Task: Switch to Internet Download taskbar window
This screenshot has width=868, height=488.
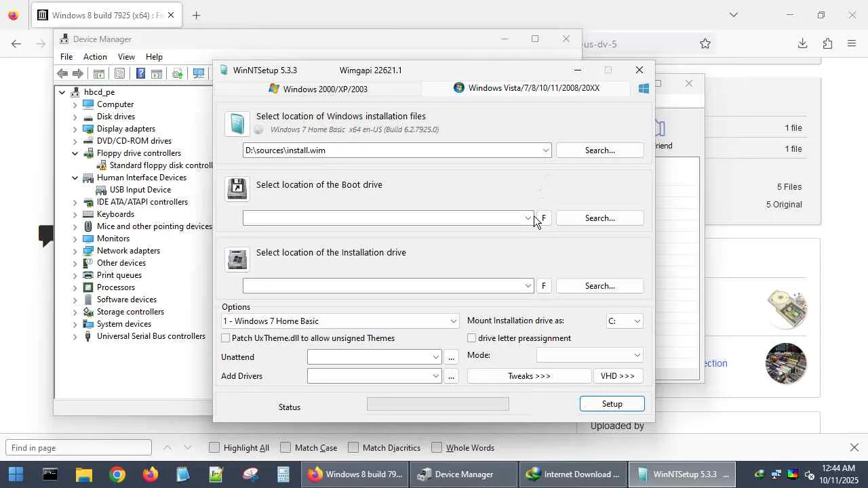Action: [573, 474]
